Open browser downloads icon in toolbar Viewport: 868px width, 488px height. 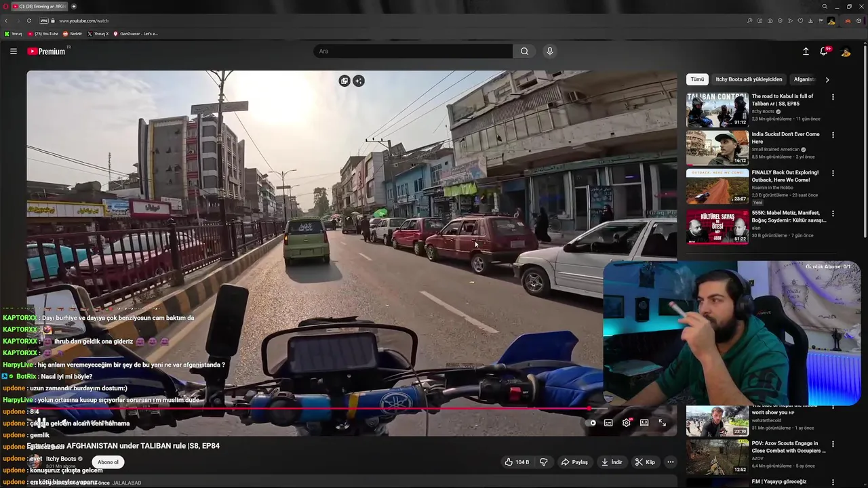click(x=810, y=20)
